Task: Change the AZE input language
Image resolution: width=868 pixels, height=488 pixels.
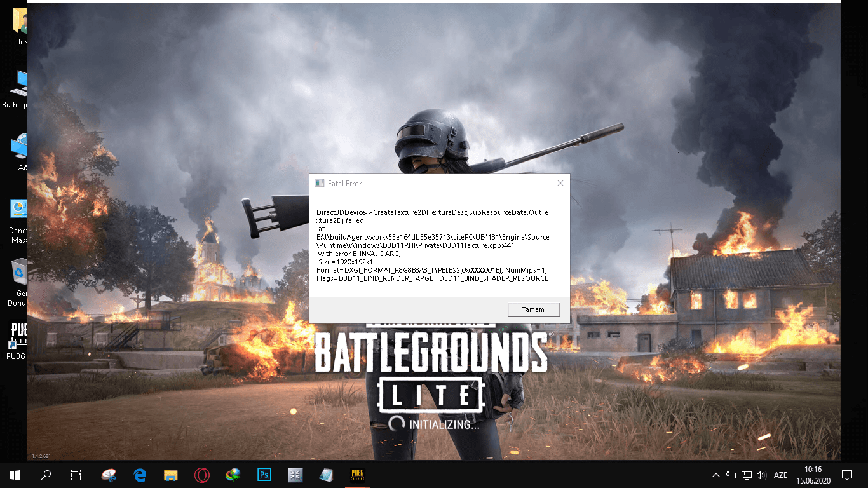Action: tap(780, 475)
